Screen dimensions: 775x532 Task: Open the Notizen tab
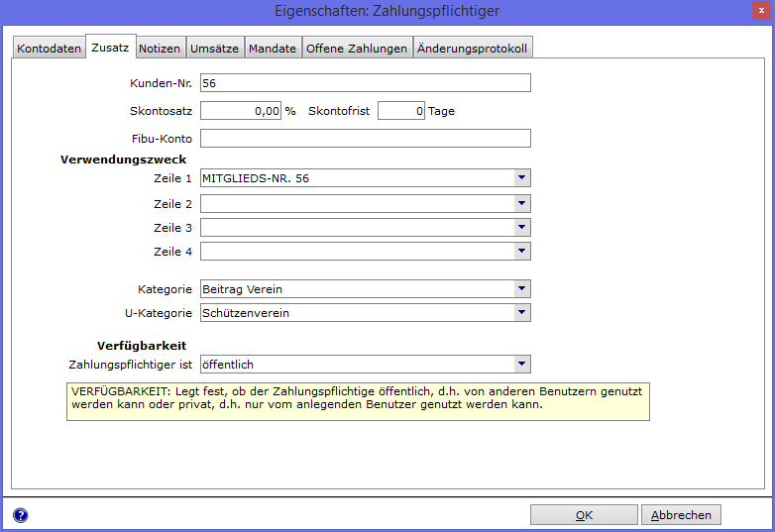point(160,49)
